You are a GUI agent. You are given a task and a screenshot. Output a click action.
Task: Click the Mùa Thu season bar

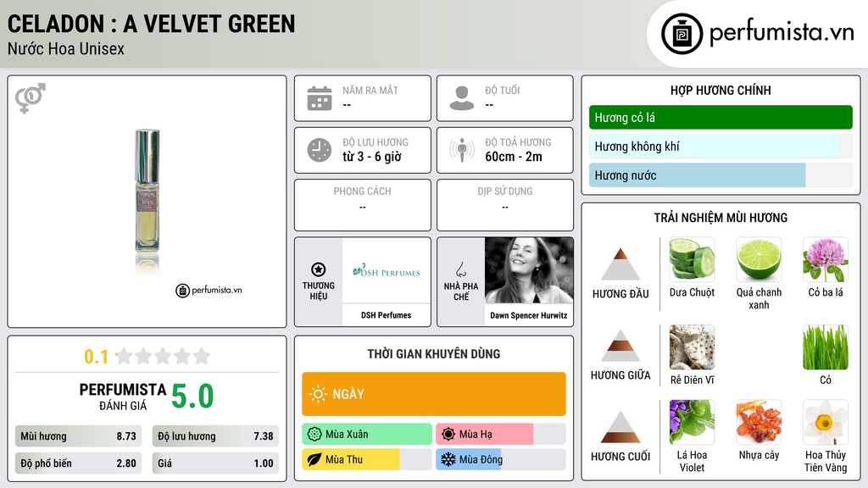click(x=367, y=459)
